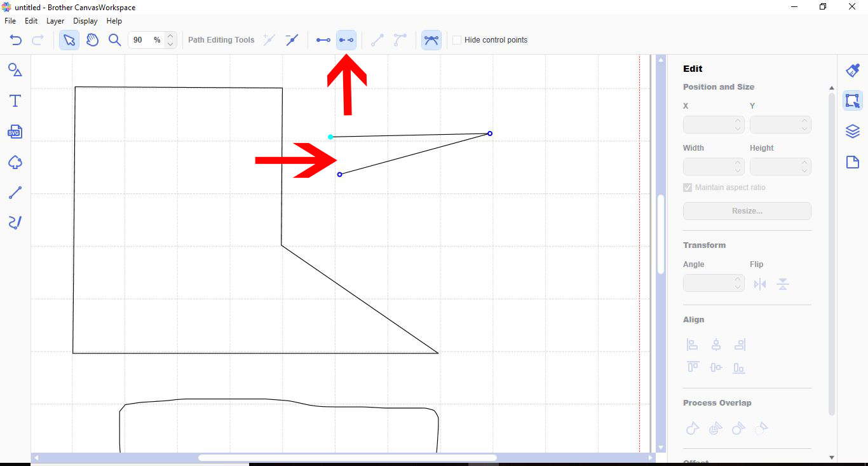Open the Artboard page panel icon
This screenshot has width=868, height=466.
click(853, 163)
